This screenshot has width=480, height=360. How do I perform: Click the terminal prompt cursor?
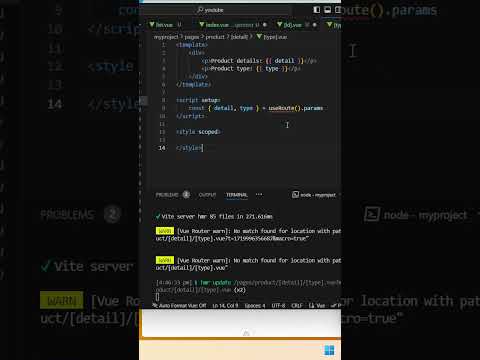(x=157, y=297)
